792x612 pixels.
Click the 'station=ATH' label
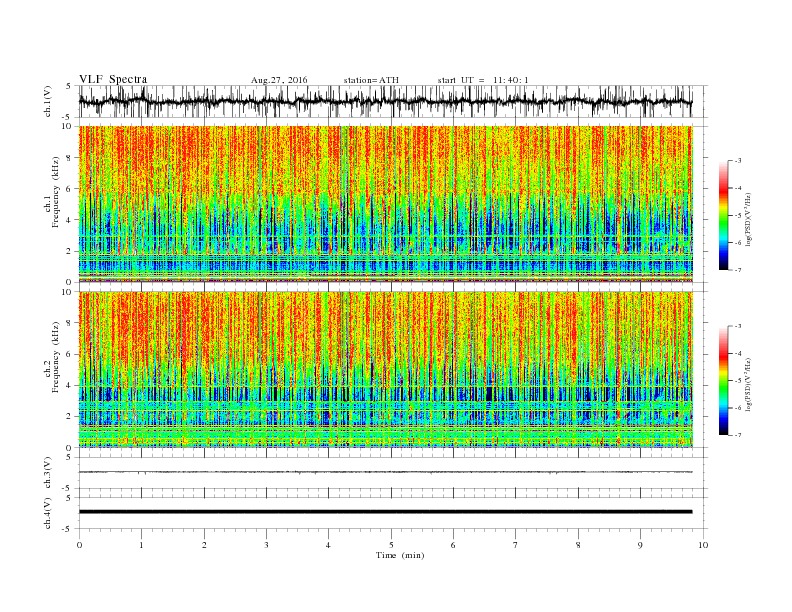pyautogui.click(x=371, y=80)
